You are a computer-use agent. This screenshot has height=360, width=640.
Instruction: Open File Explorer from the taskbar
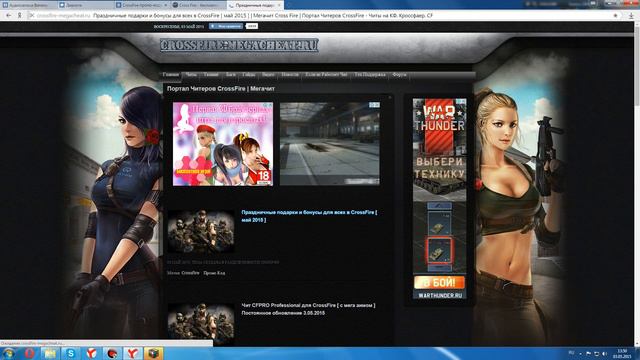(x=50, y=353)
